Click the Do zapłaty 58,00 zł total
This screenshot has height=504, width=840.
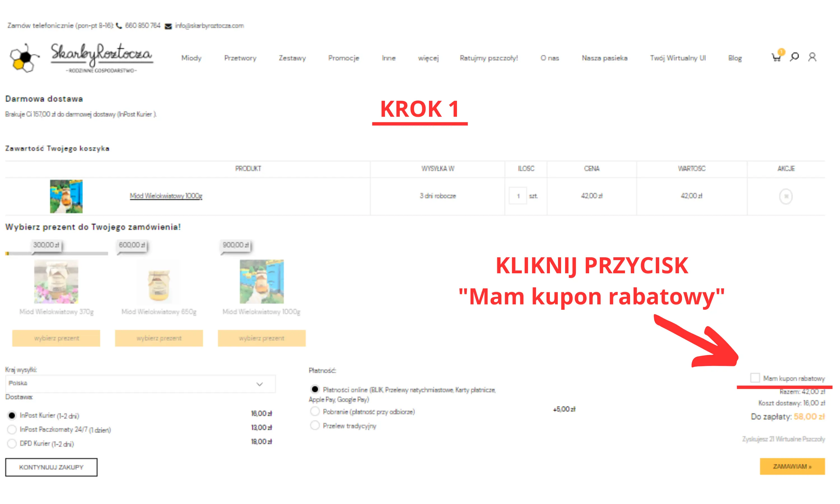tap(788, 417)
